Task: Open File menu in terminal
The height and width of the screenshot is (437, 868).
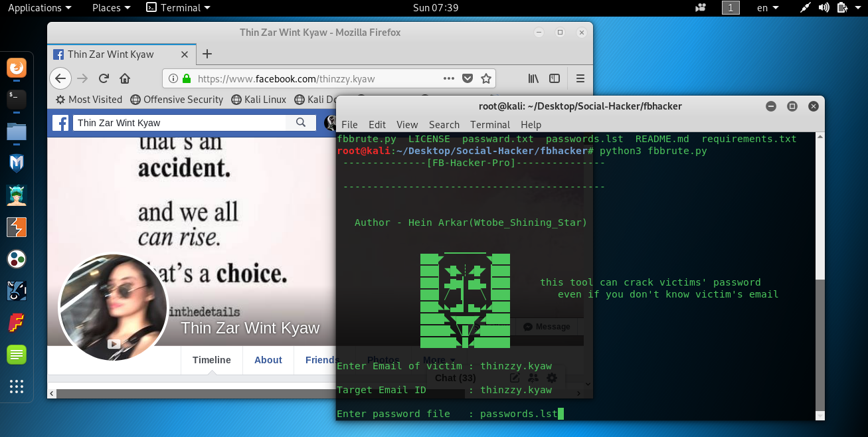Action: click(x=349, y=125)
